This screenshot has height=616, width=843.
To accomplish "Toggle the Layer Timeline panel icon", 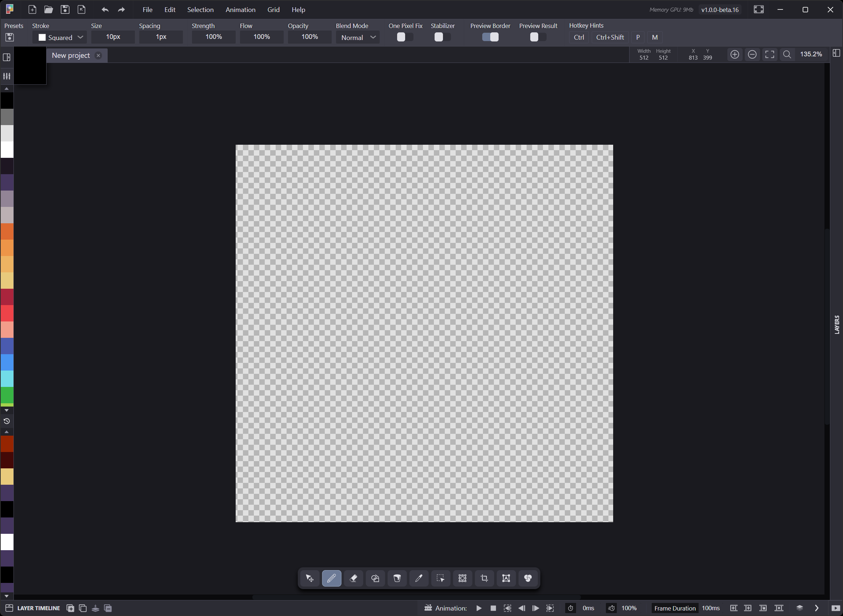I will 9,608.
